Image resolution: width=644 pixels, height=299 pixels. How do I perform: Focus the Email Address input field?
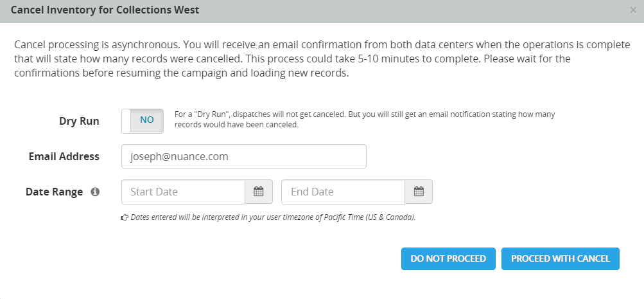point(243,156)
